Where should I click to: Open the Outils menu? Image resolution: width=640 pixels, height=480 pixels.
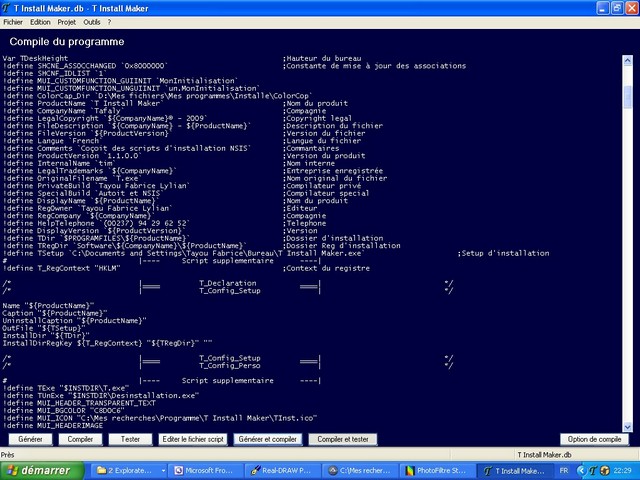tap(92, 22)
